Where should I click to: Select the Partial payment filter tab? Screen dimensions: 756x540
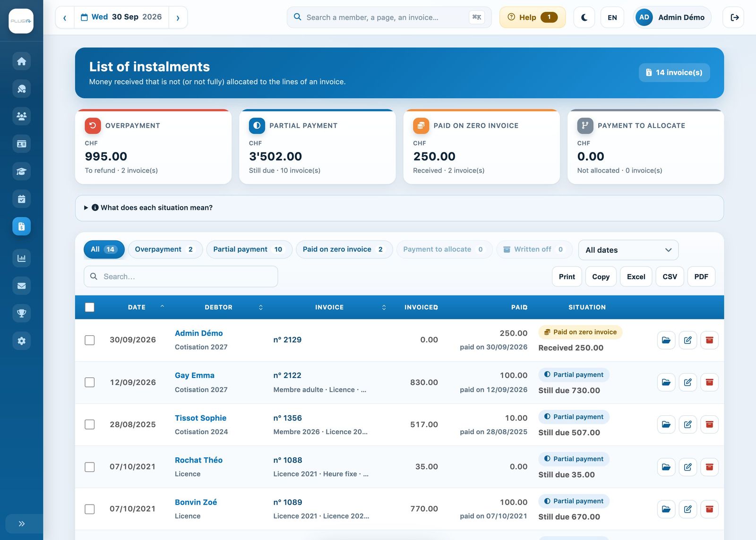coord(249,249)
